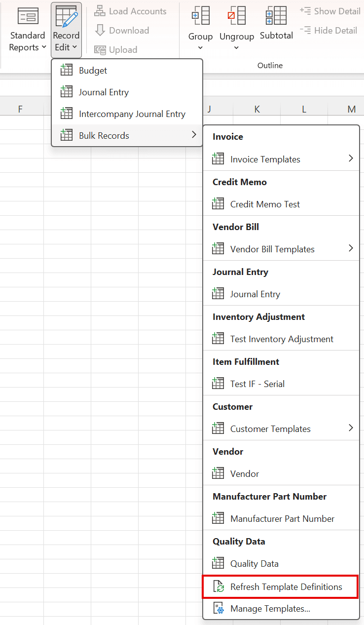Click the Test IF - Serial table icon
Screen dimensions: 364x625
coord(218,384)
